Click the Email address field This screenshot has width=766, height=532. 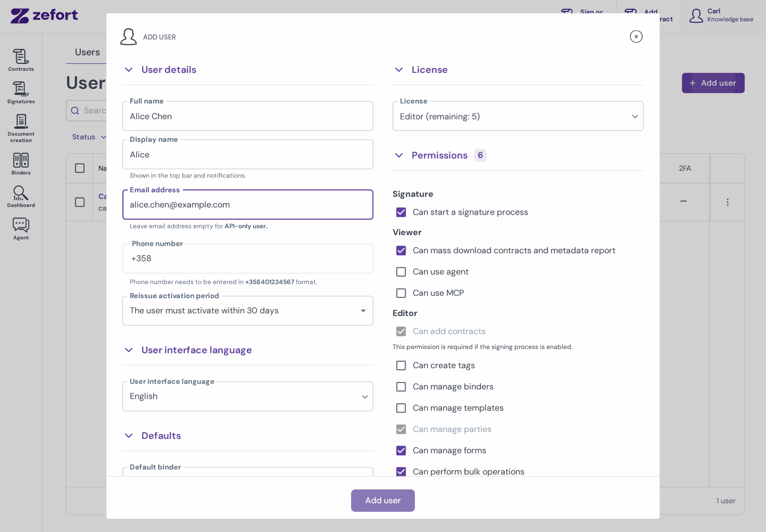(x=248, y=205)
